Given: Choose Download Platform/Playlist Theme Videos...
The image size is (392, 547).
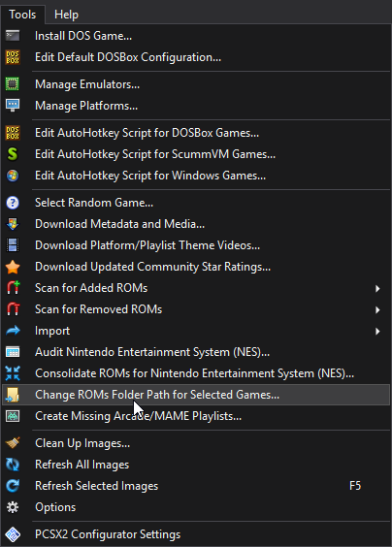Looking at the screenshot, I should pyautogui.click(x=196, y=245).
